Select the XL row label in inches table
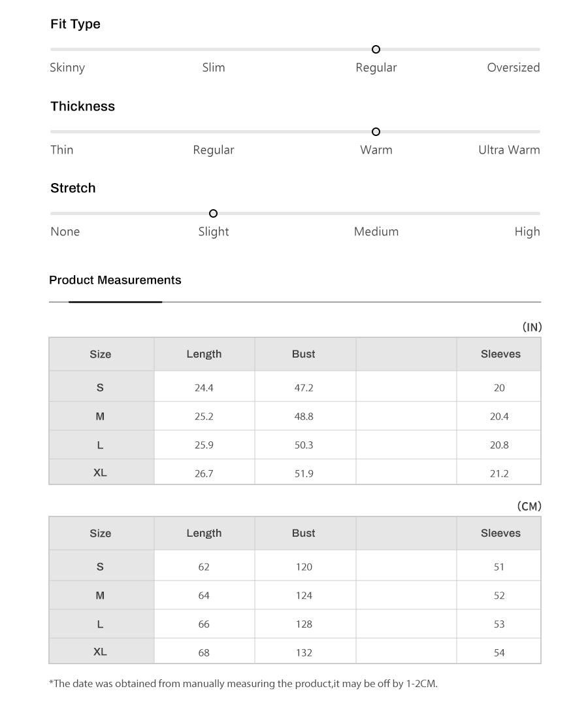This screenshot has width=588, height=708. [100, 473]
